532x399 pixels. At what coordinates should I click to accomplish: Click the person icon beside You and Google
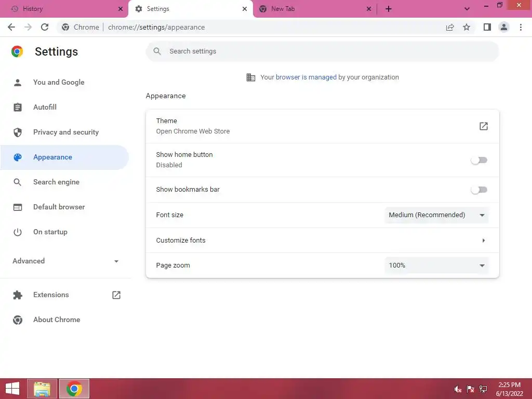coord(18,83)
